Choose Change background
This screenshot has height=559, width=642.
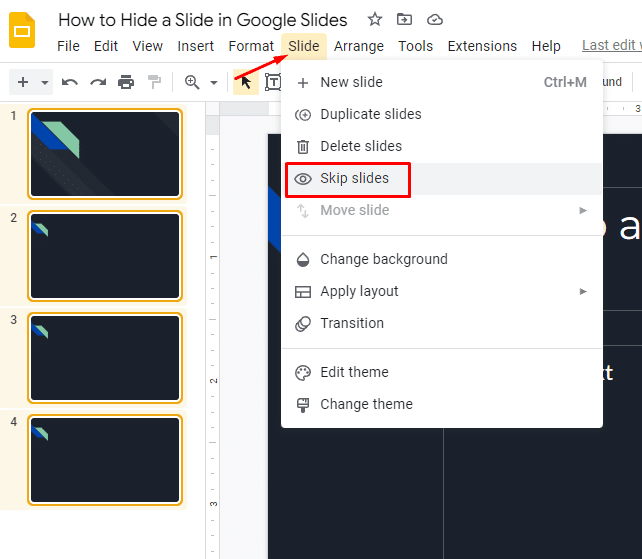click(442, 259)
